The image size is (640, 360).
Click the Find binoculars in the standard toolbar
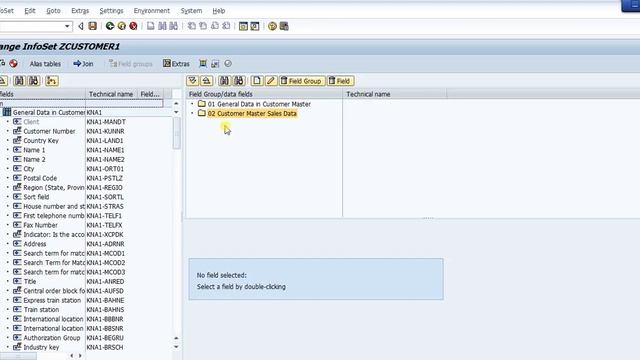click(x=162, y=26)
